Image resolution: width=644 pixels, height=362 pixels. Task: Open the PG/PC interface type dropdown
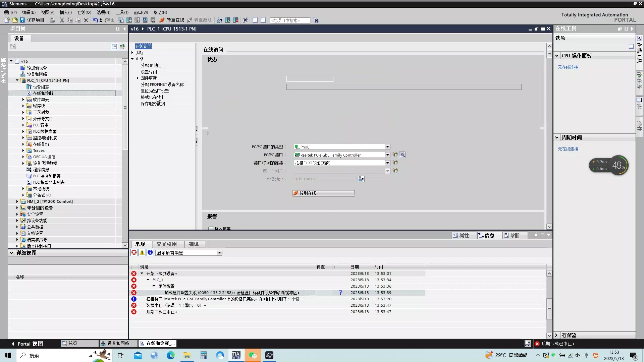[387, 147]
